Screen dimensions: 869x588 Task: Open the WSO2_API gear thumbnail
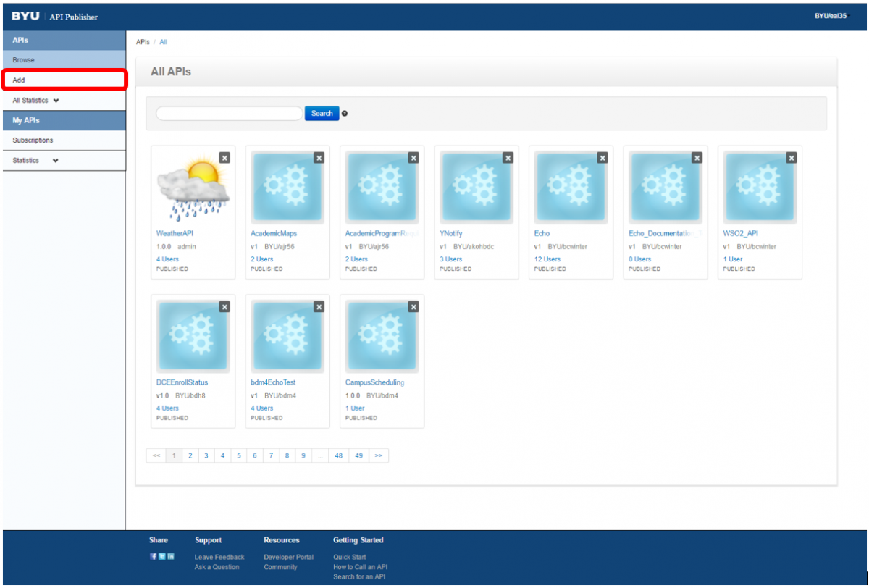point(760,188)
